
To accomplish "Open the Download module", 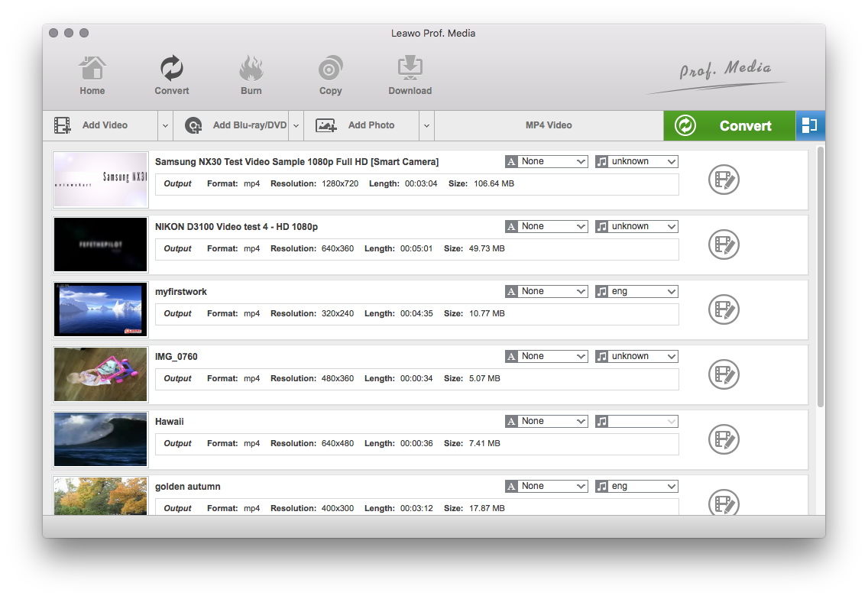I will (410, 76).
